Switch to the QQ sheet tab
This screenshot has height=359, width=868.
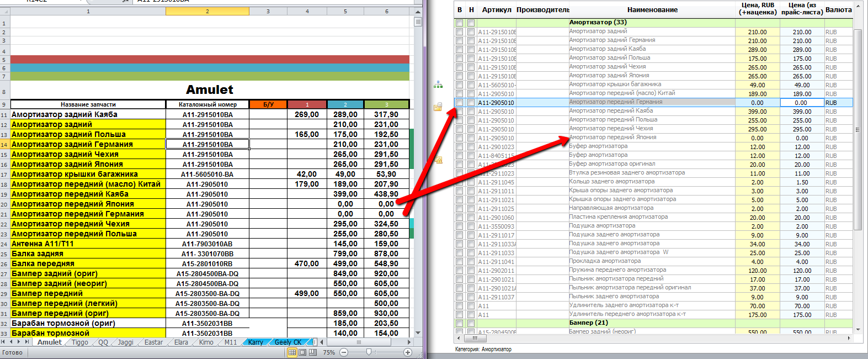(103, 342)
